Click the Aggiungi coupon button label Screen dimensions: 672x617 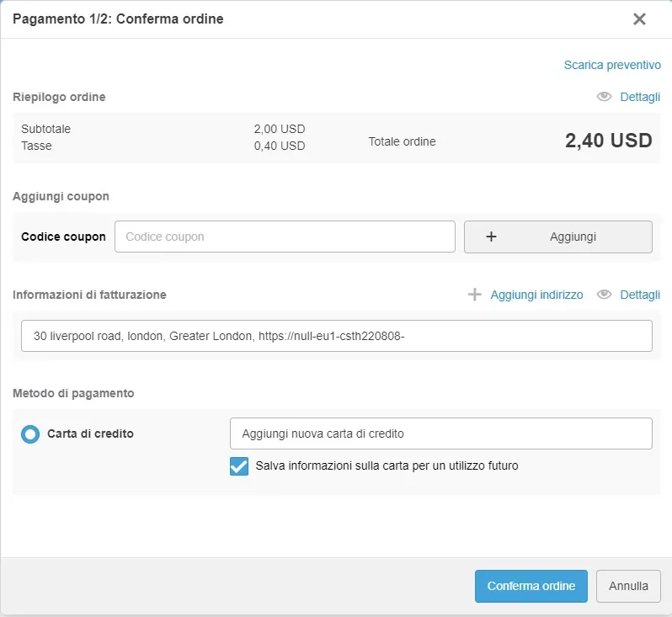click(x=573, y=237)
